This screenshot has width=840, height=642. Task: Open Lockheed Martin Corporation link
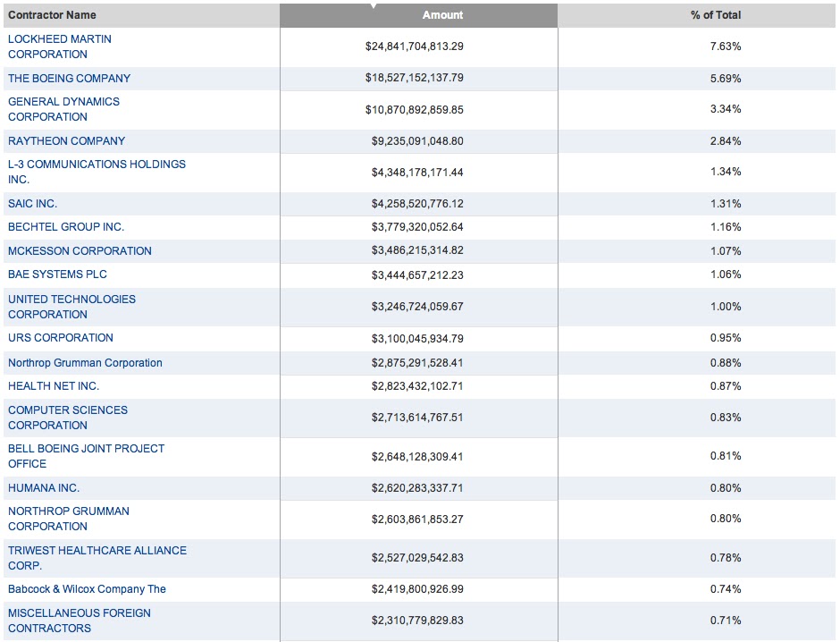(x=60, y=46)
